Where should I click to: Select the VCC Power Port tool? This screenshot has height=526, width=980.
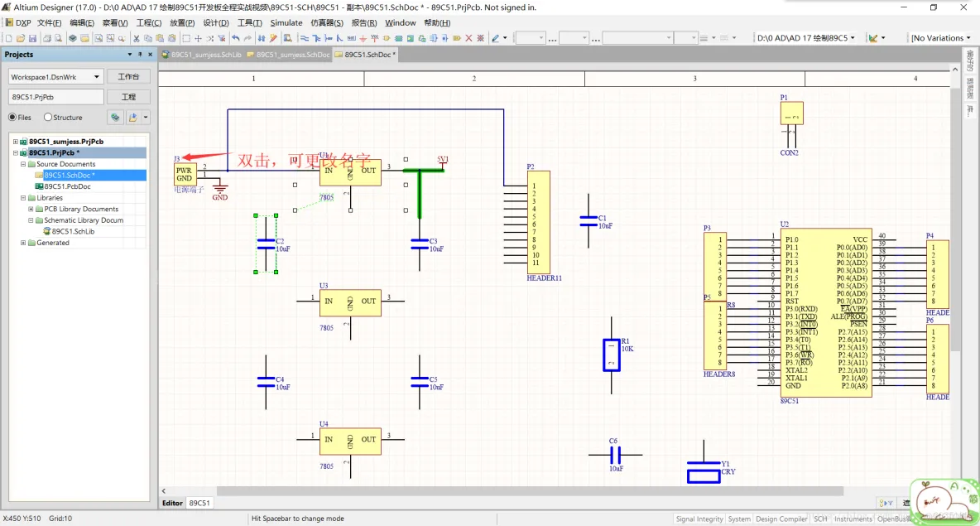pyautogui.click(x=374, y=38)
